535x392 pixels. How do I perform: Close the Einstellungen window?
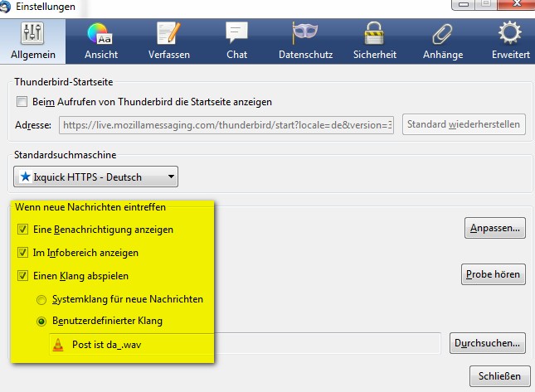click(516, 4)
